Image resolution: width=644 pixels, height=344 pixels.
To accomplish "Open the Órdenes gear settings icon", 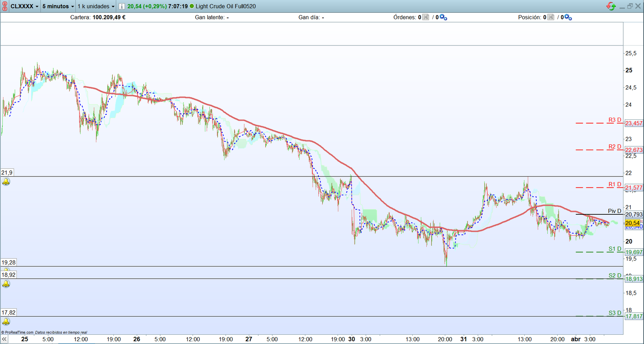I will tap(444, 17).
